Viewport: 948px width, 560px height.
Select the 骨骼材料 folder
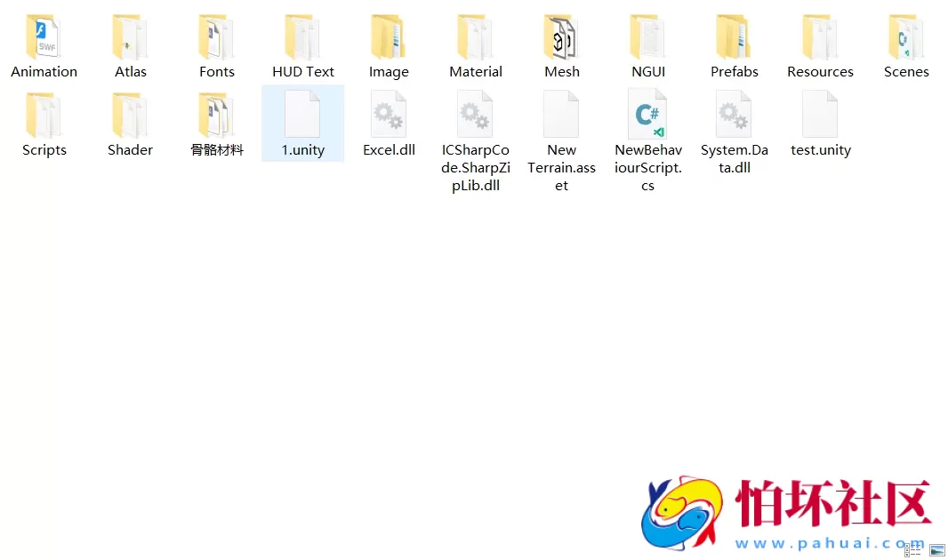(216, 117)
